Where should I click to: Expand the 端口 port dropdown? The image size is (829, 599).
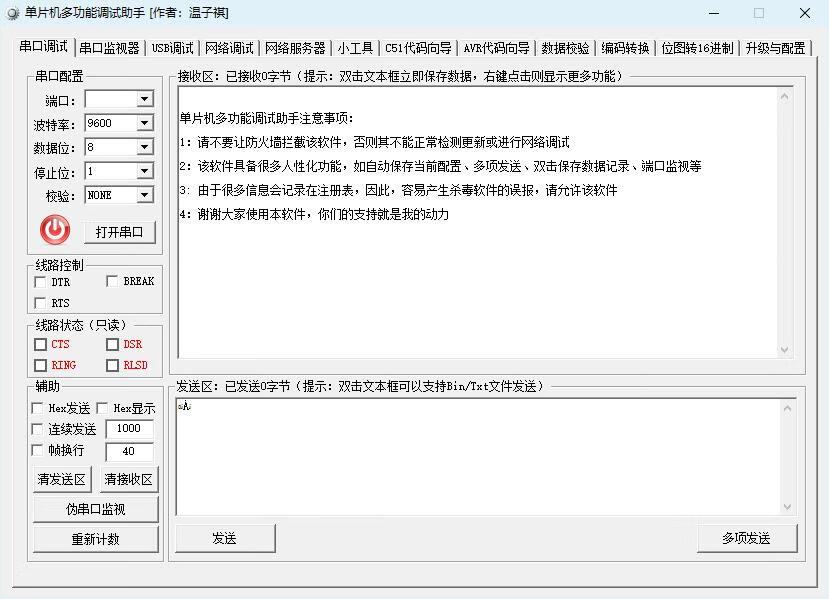point(145,99)
